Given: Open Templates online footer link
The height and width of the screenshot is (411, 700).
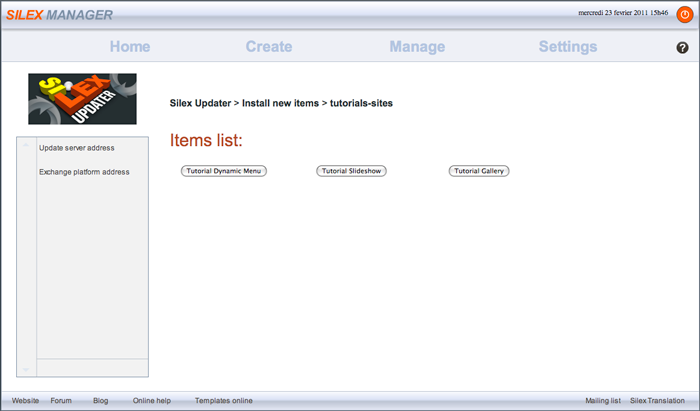Looking at the screenshot, I should coord(224,401).
